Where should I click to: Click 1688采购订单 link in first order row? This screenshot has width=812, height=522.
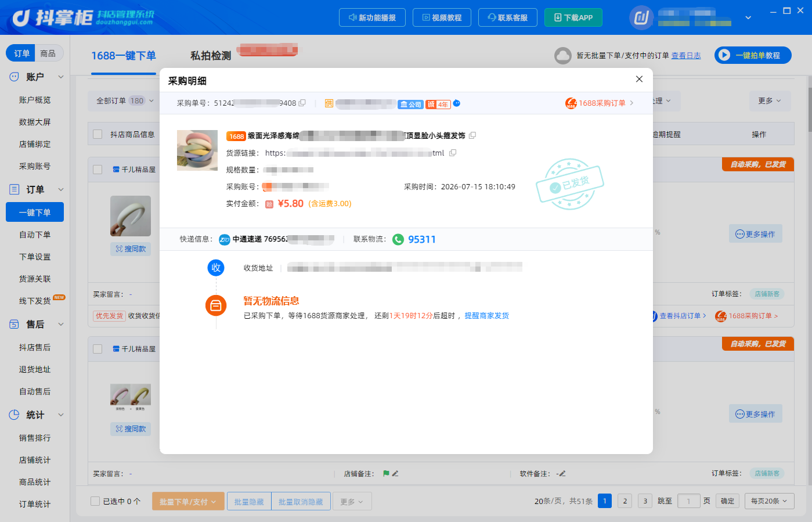click(x=747, y=316)
